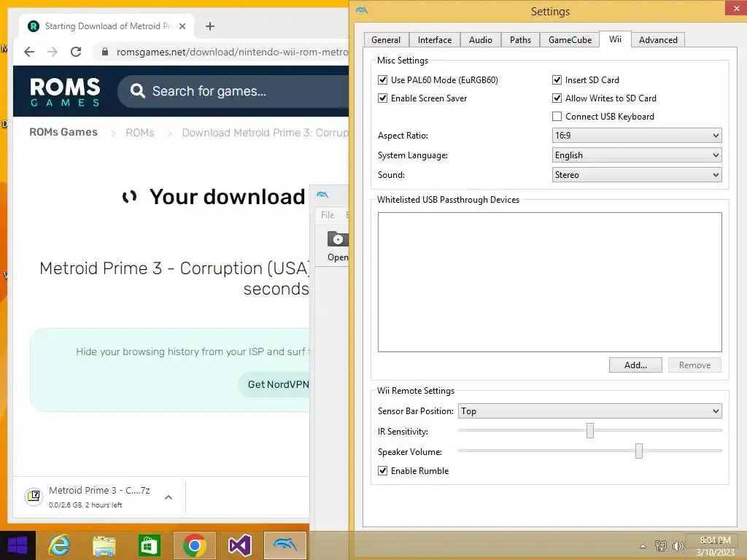747x560 pixels.
Task: Go back in Chrome browser
Action: click(x=29, y=52)
